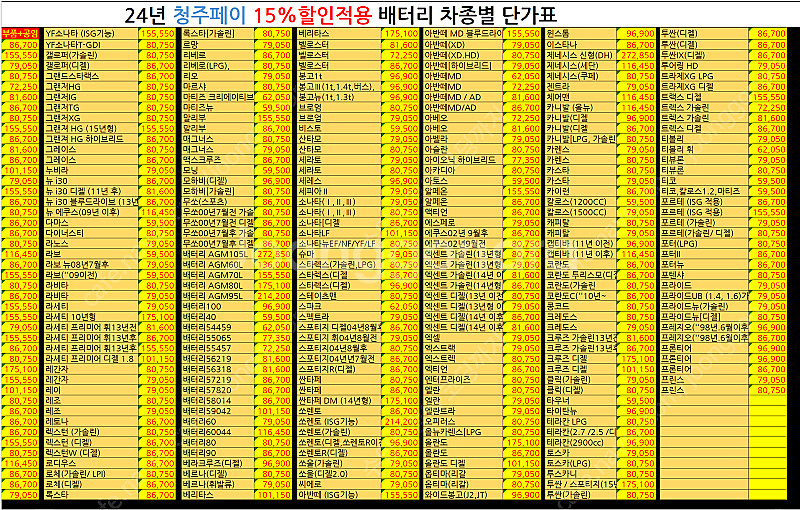Click the '쏘렌토 (ISG기능)' cell
This screenshot has height=510, width=800.
pyautogui.click(x=339, y=421)
